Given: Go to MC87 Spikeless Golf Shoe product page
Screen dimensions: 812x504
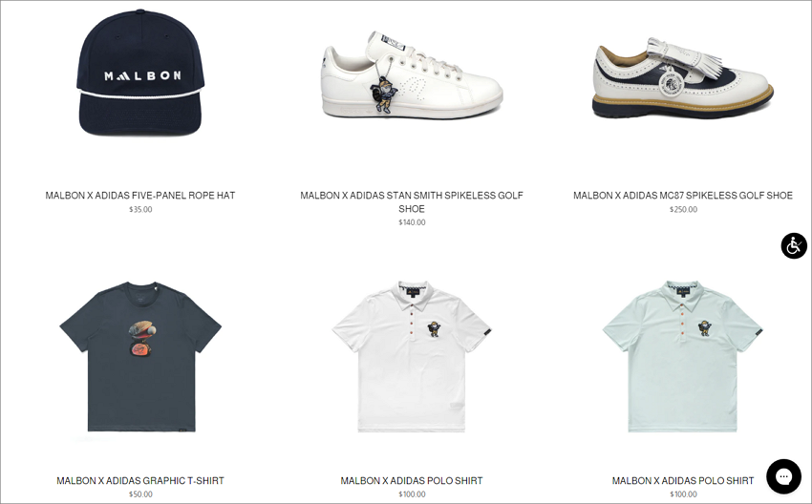Looking at the screenshot, I should click(683, 196).
